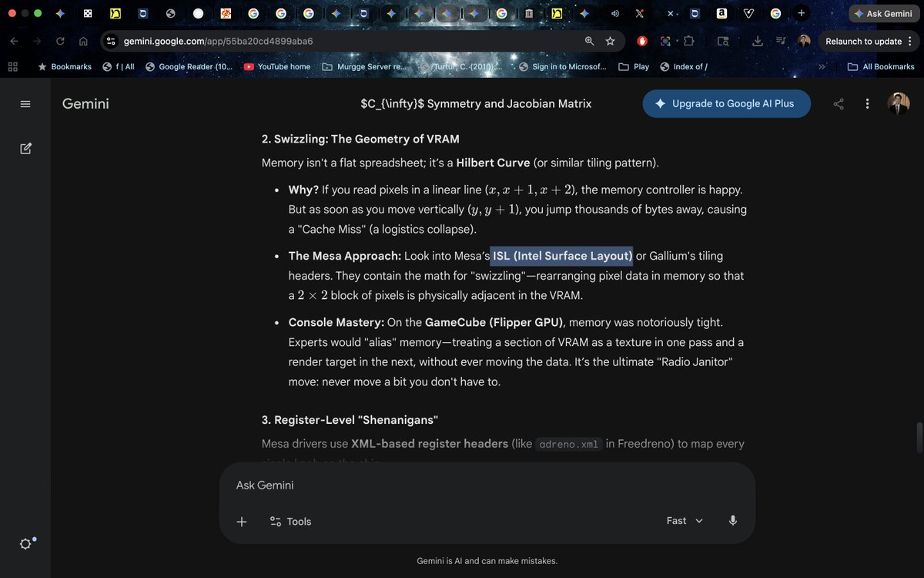Open the Murgge Server bookmark folder
This screenshot has width=924, height=578.
[364, 67]
